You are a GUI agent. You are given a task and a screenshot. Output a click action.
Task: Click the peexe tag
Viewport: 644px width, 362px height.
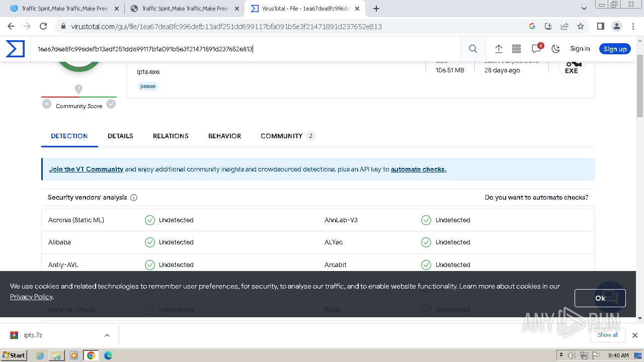tap(148, 86)
